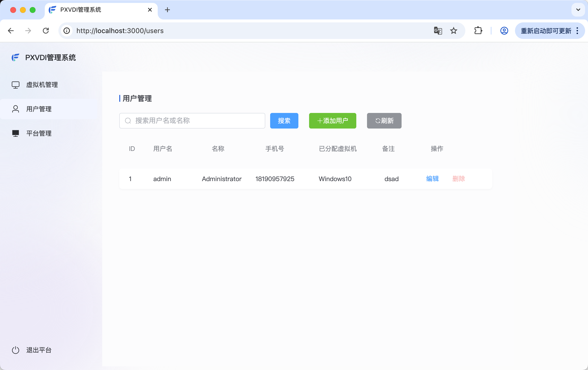Open the Chrome profile avatar icon

coord(504,31)
